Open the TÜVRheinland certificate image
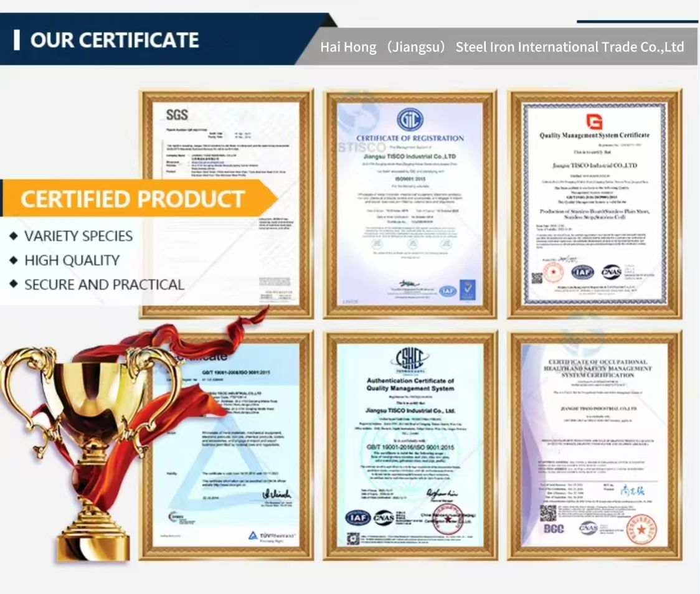 coord(226,445)
